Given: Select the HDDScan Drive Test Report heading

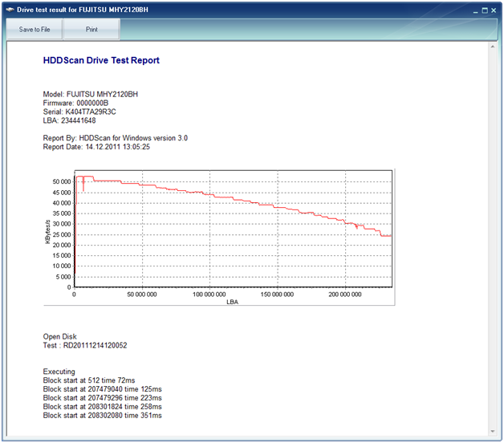Looking at the screenshot, I should click(x=101, y=60).
